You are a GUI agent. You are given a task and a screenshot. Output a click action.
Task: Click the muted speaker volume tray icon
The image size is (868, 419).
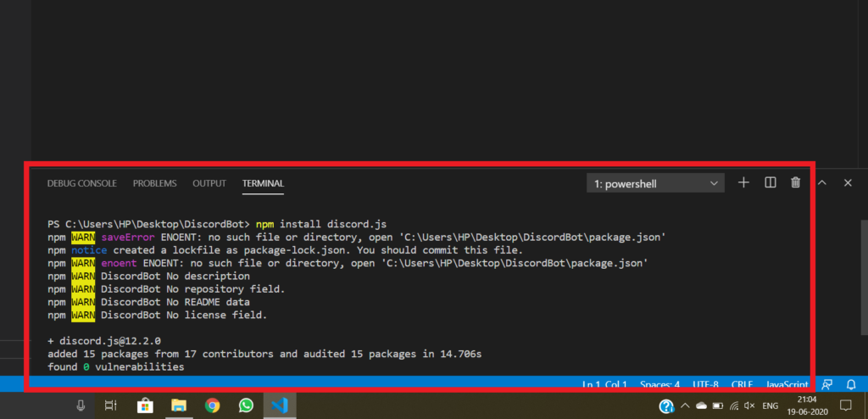750,405
